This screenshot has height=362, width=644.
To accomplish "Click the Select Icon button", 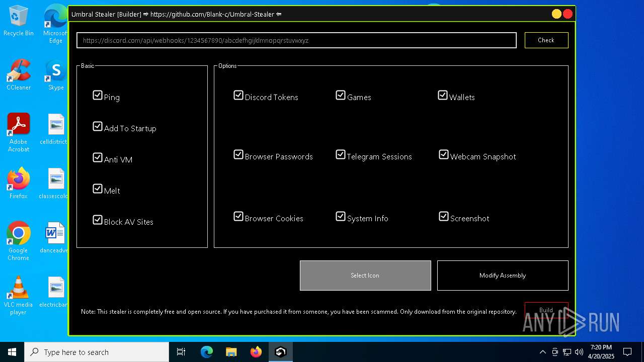I will [x=365, y=276].
